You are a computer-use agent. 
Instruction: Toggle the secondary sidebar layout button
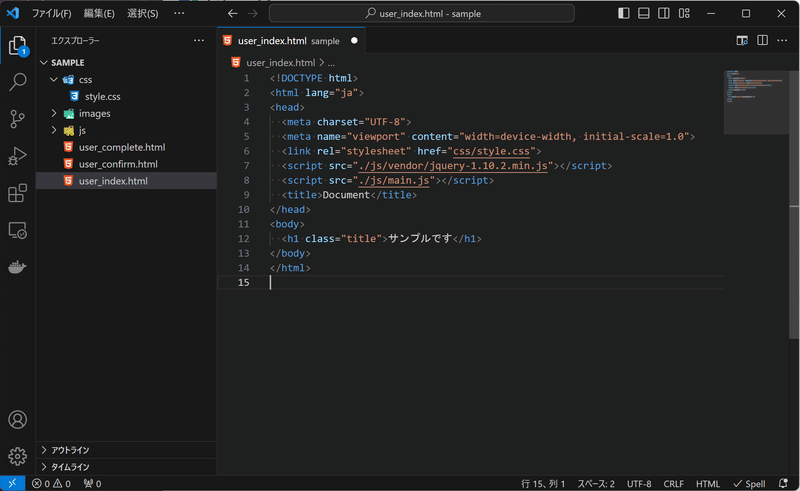tap(664, 13)
